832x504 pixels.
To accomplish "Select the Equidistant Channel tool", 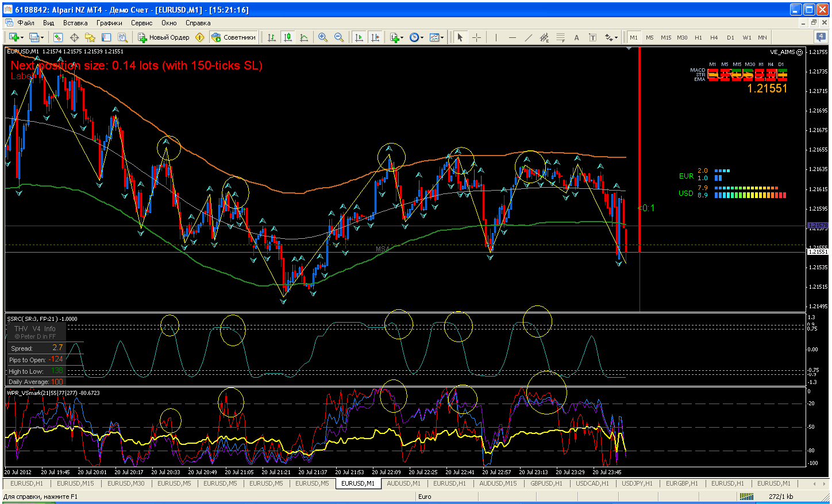I will tap(544, 37).
